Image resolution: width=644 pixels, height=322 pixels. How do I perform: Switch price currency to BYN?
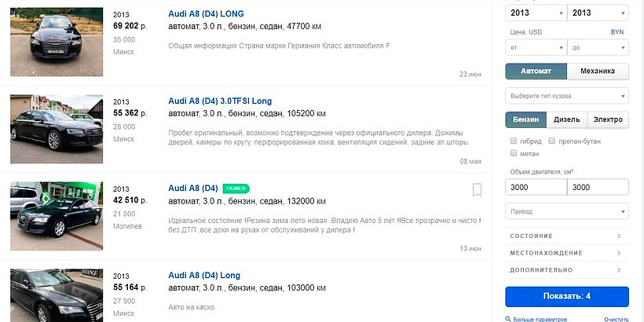tap(617, 32)
